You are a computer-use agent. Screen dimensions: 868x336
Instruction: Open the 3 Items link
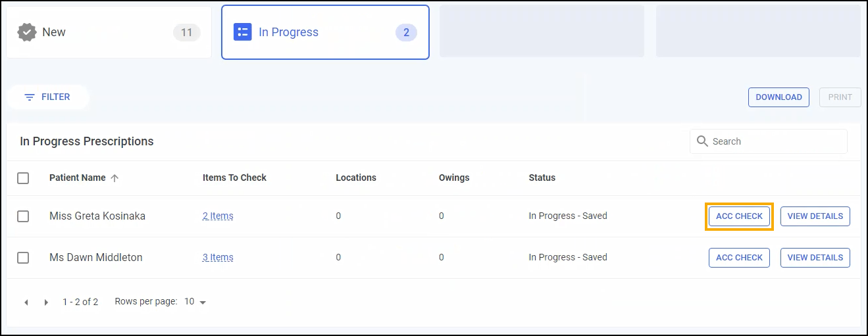tap(218, 258)
